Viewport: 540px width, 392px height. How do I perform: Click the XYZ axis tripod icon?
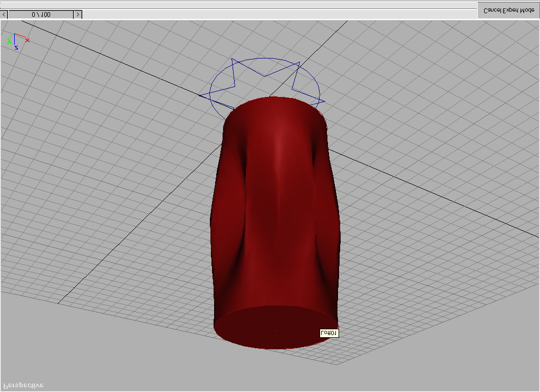click(18, 42)
